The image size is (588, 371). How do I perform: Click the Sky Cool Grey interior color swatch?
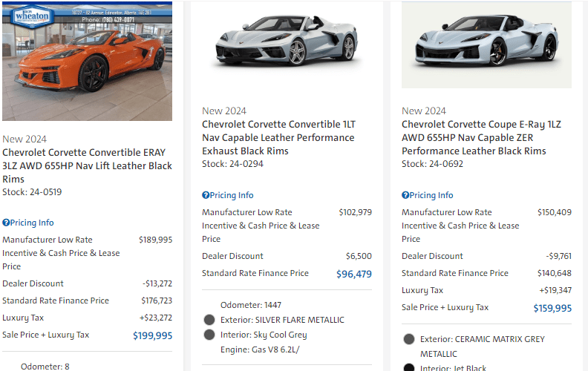tap(209, 335)
